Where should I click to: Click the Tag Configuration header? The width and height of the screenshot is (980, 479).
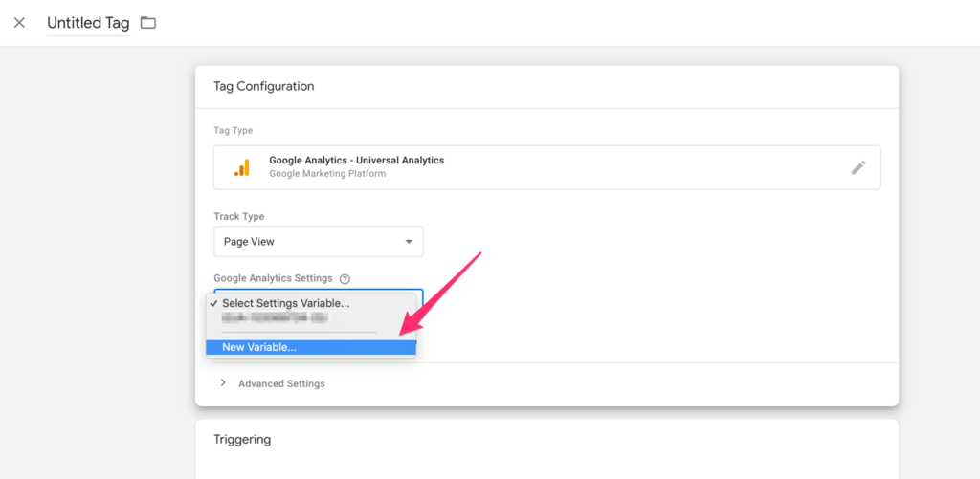click(264, 86)
